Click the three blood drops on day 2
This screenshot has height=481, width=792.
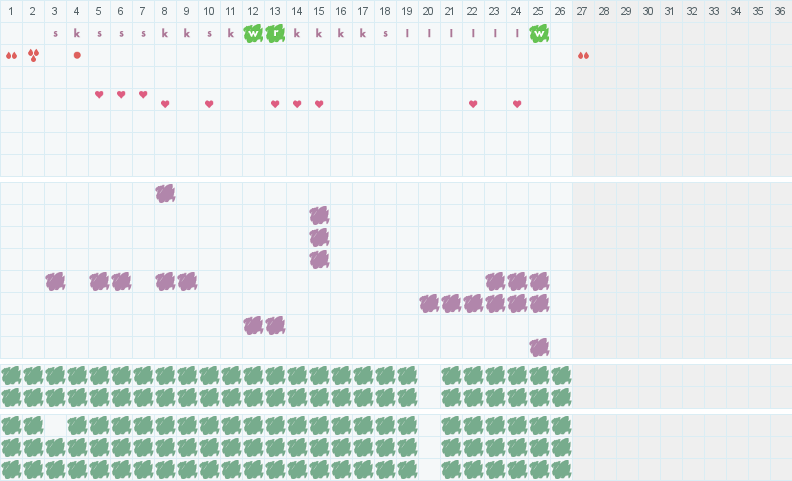coord(33,55)
